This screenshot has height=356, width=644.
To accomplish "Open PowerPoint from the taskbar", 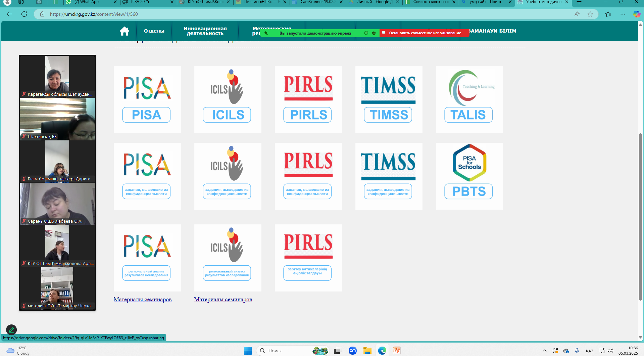I will point(397,351).
